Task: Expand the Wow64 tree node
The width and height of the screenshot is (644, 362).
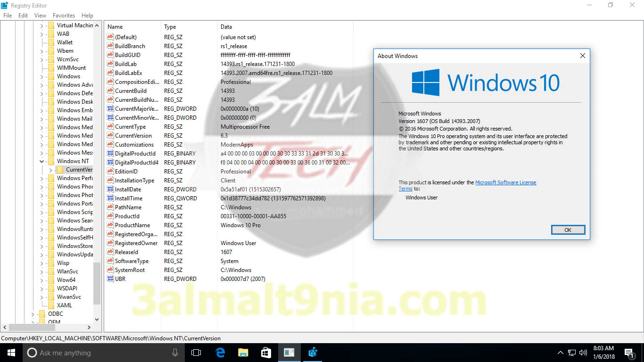Action: 42,280
